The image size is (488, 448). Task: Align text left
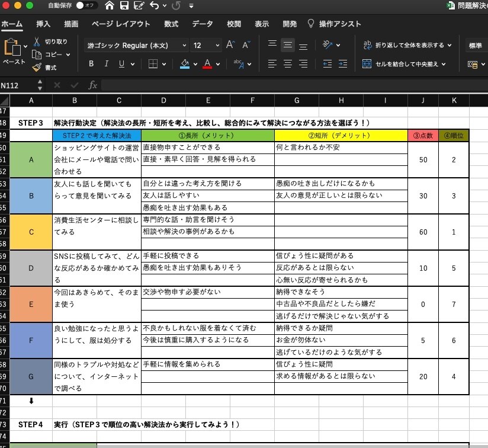[272, 64]
